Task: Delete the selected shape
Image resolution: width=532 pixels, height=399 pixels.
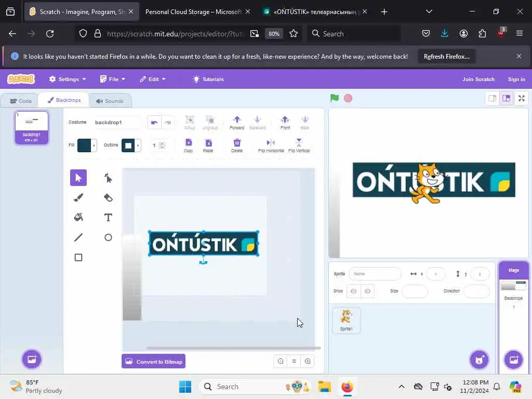Action: [237, 145]
